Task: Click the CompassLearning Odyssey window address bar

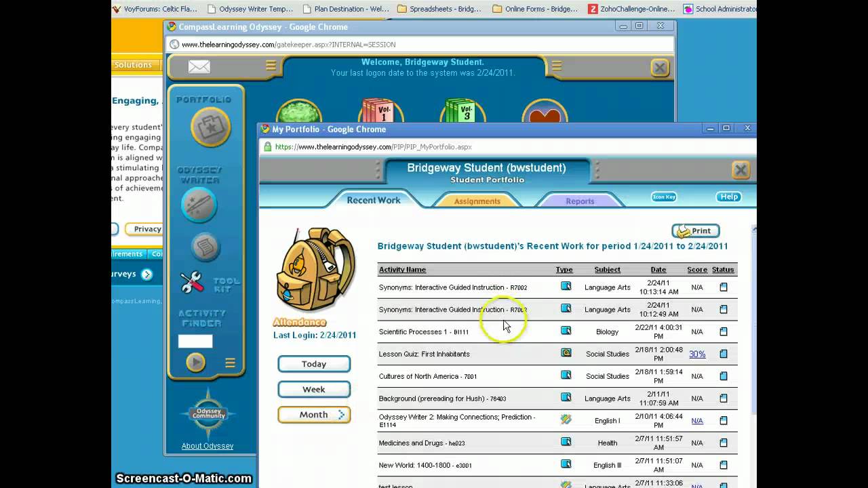Action: [420, 44]
